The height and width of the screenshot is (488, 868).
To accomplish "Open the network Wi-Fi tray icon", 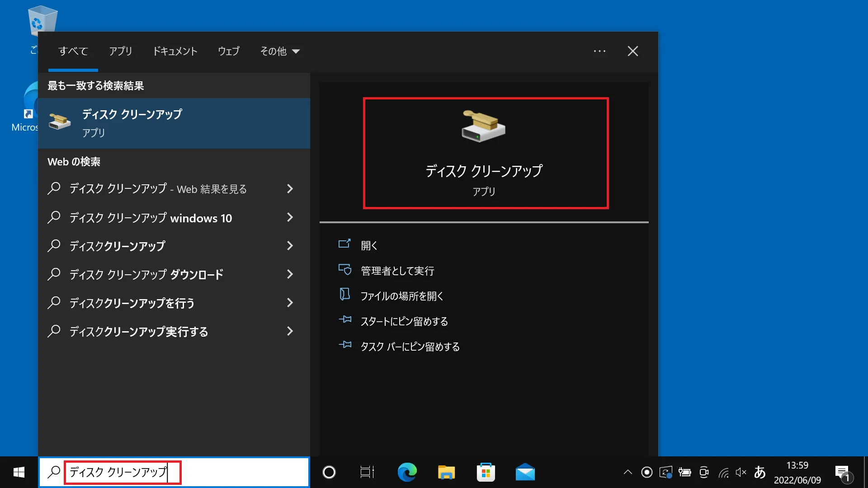I will click(x=723, y=473).
